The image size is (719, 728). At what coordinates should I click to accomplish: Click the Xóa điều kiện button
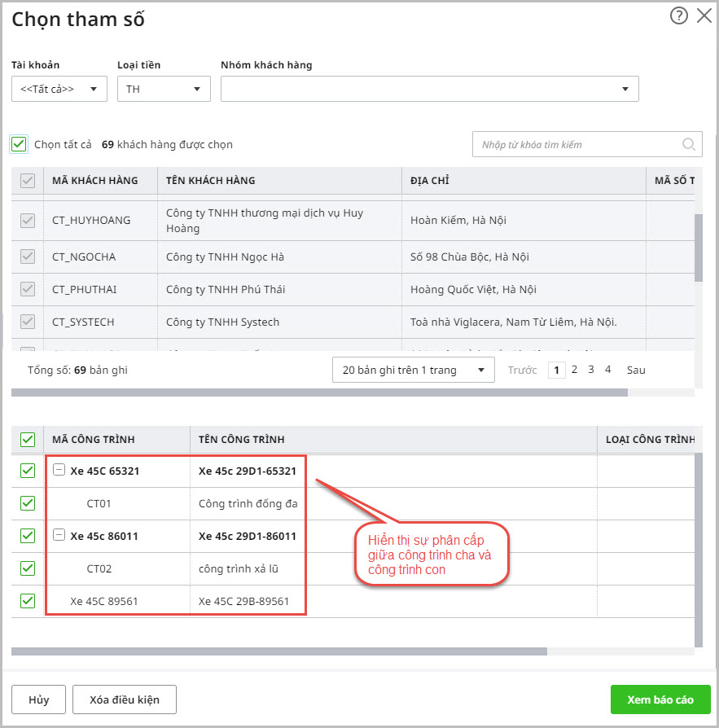click(x=125, y=699)
